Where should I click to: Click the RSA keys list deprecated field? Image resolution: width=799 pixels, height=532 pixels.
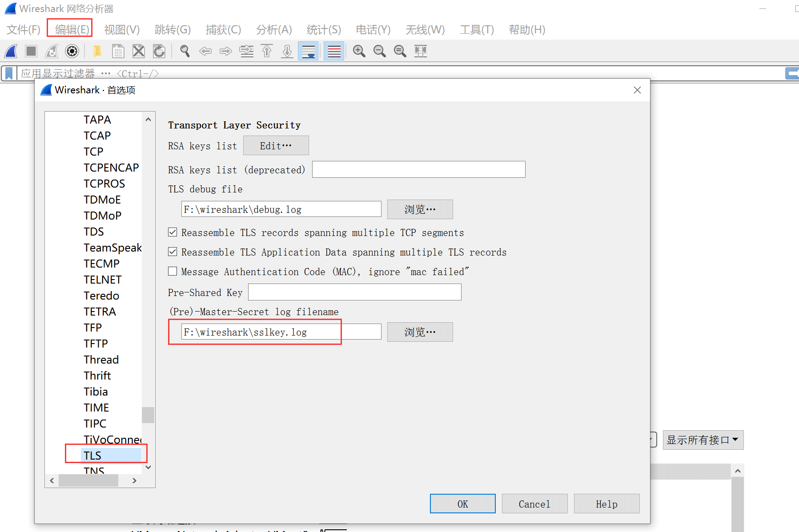[x=419, y=169]
